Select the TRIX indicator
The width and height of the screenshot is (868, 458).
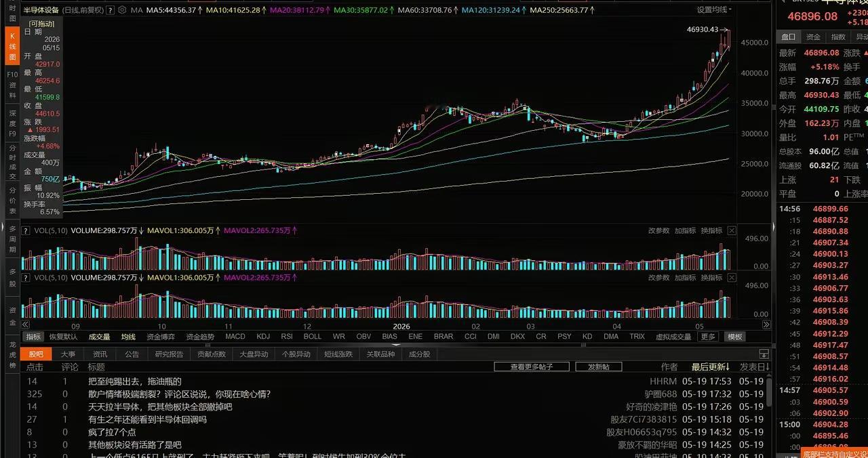pos(637,337)
